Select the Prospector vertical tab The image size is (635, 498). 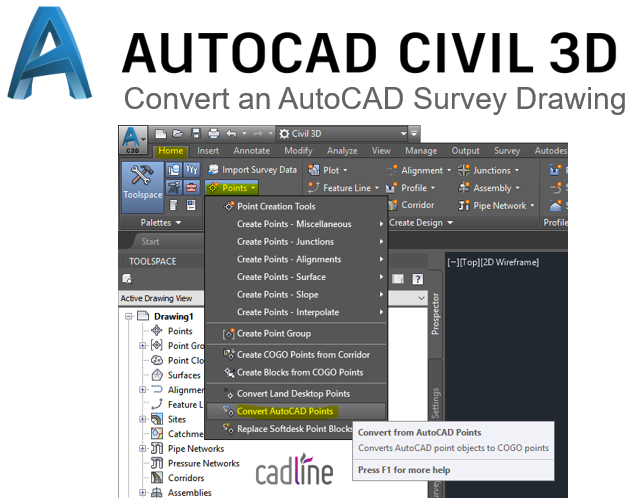click(x=435, y=314)
